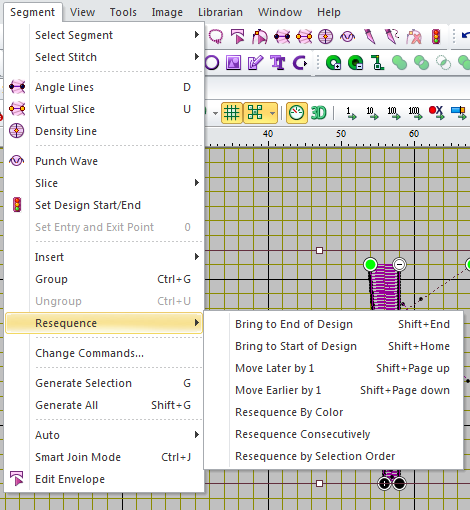This screenshot has width=470, height=510.
Task: Toggle the clock slow redraw button
Action: click(296, 113)
